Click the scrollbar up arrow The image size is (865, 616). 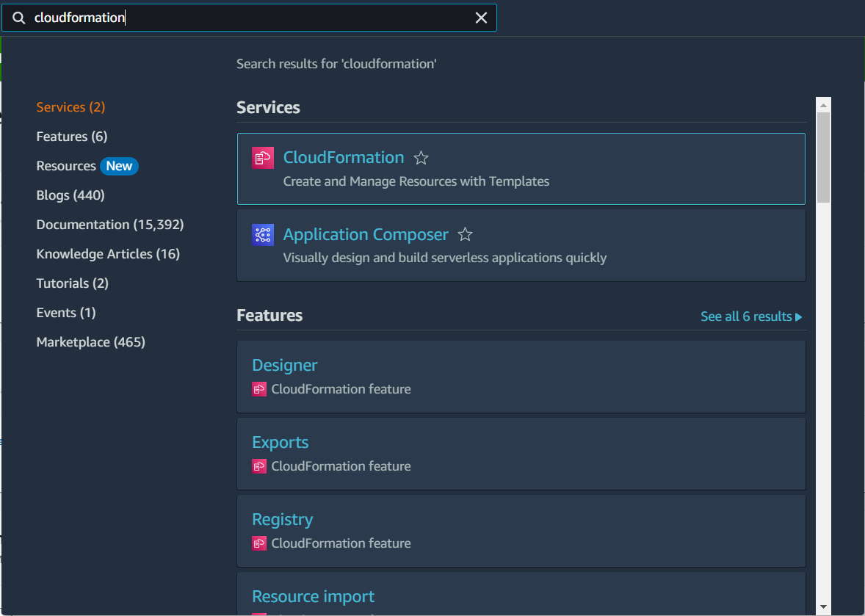tap(823, 104)
